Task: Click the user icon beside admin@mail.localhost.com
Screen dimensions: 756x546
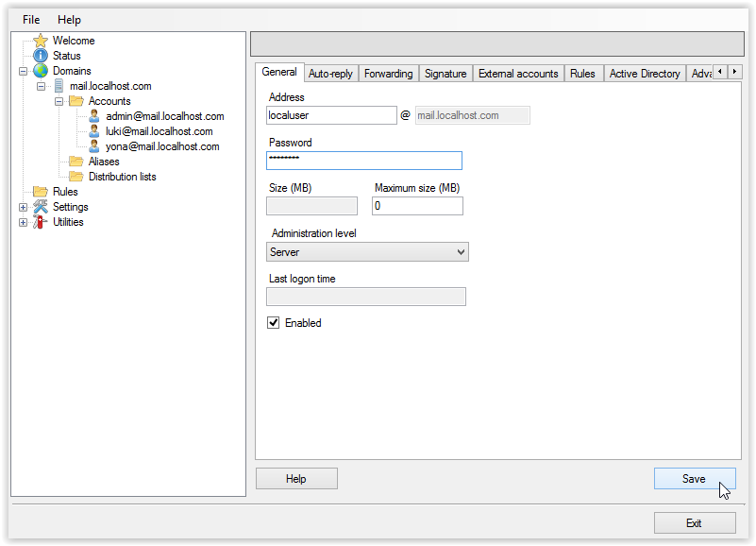Action: tap(94, 116)
